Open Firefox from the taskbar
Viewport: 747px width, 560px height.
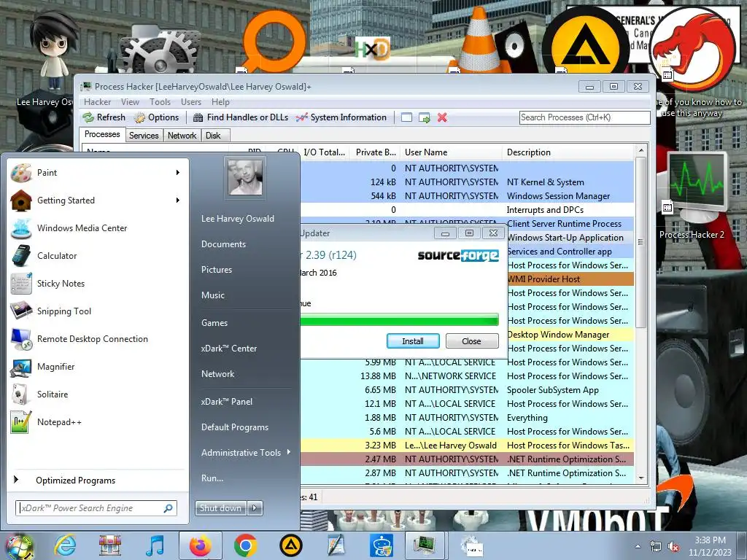pos(200,545)
